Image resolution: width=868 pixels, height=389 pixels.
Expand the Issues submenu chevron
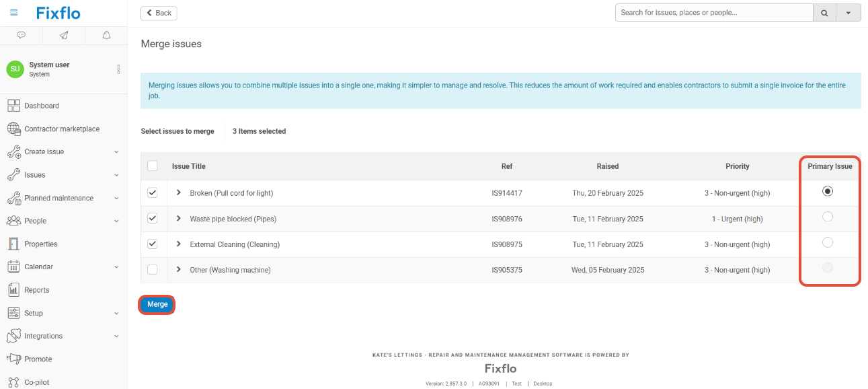coord(116,175)
